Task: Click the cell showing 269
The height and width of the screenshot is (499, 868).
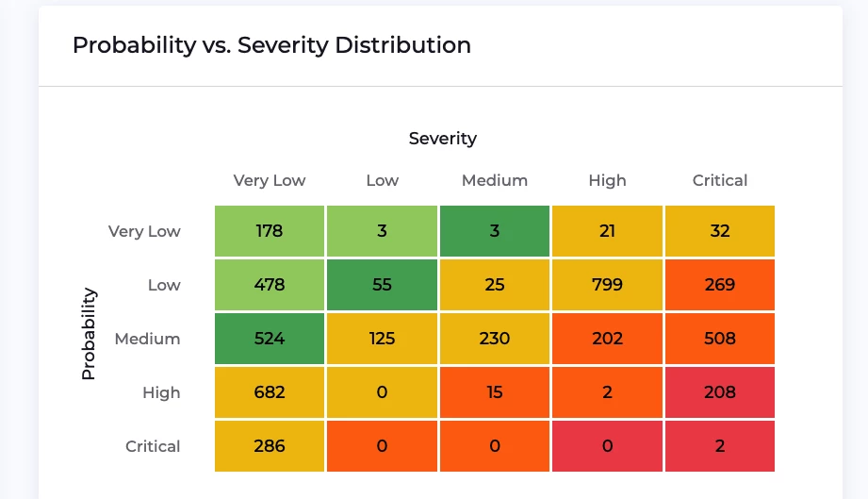Action: pyautogui.click(x=720, y=285)
